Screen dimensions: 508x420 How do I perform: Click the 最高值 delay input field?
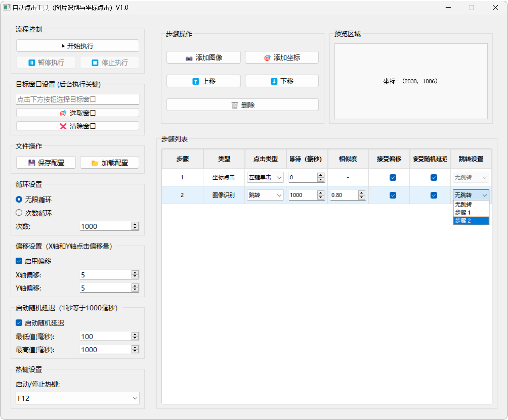coord(106,350)
